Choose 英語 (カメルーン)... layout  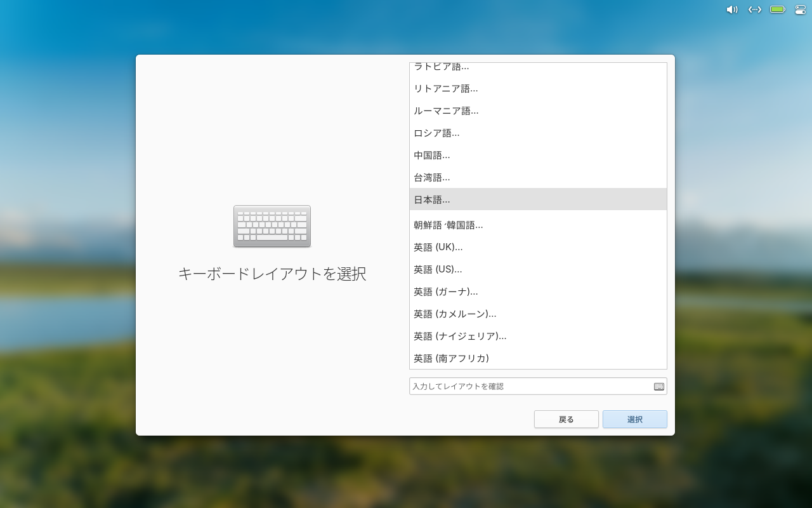[x=538, y=314]
